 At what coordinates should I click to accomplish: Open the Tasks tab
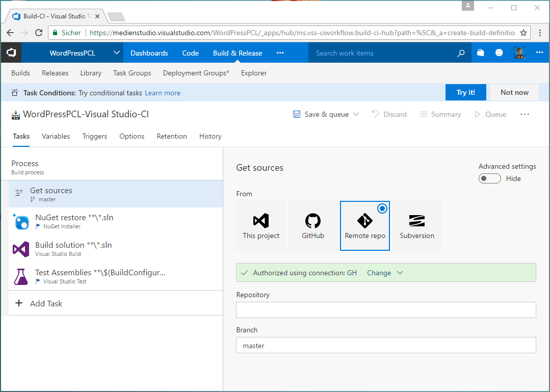point(21,137)
